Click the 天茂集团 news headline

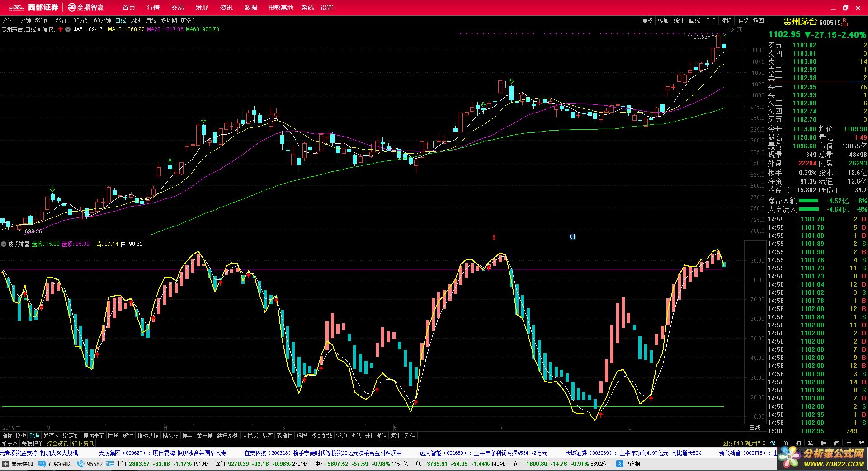coord(162,452)
